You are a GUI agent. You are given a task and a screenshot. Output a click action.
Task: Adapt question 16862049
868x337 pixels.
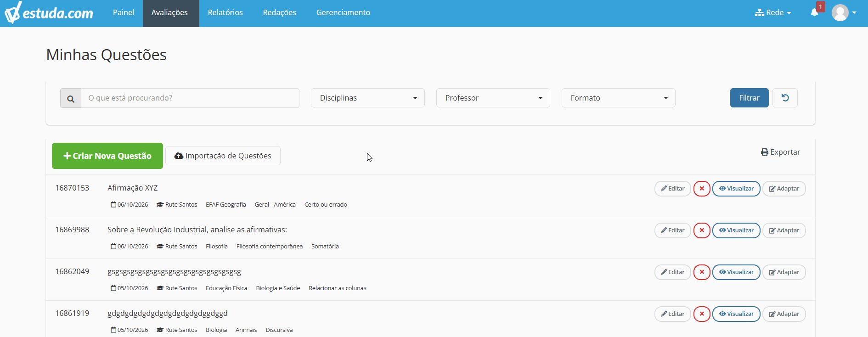click(x=784, y=272)
